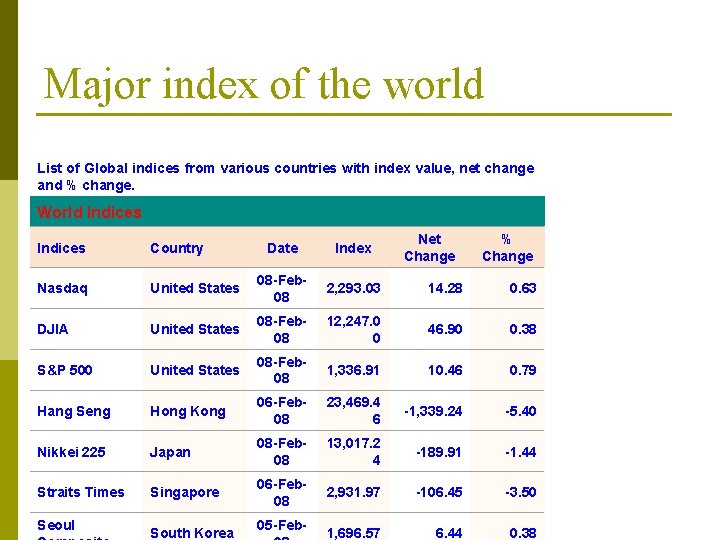The width and height of the screenshot is (720, 540).
Task: Click the net change value 10.46
Action: tap(445, 370)
